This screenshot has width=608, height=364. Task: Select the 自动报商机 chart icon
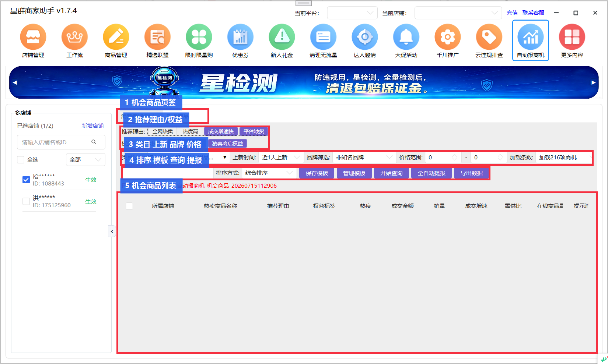531,37
